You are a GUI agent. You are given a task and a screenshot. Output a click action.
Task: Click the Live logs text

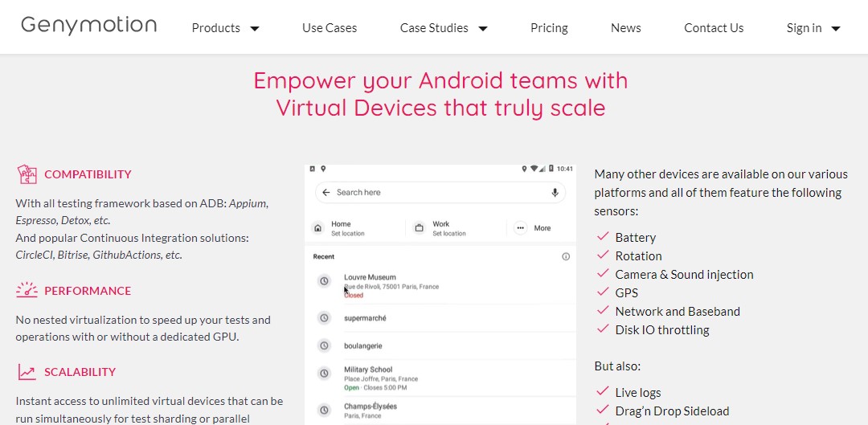pyautogui.click(x=637, y=393)
